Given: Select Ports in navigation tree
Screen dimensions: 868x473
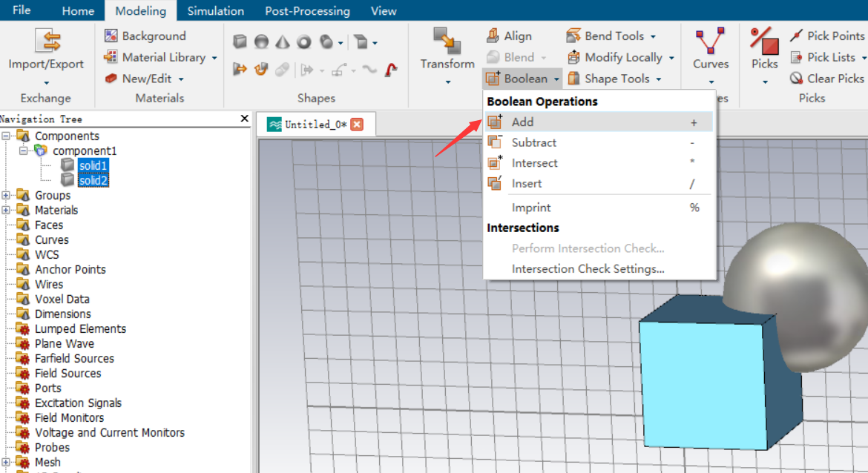Looking at the screenshot, I should 48,388.
